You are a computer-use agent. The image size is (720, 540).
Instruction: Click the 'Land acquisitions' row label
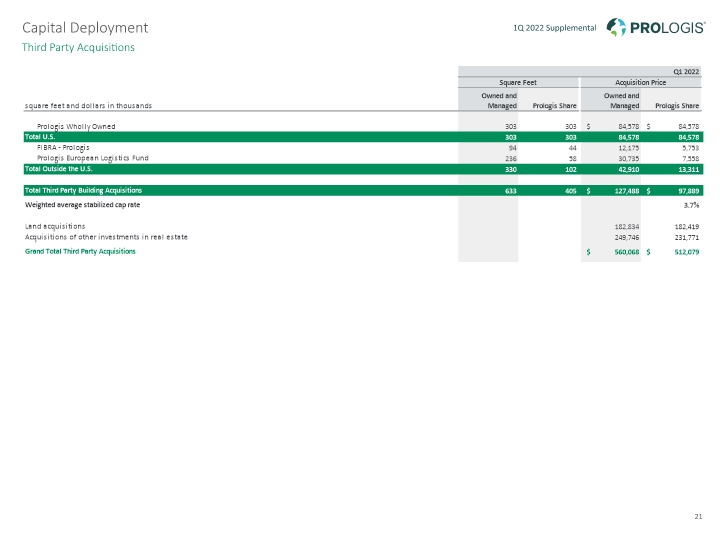tap(55, 226)
